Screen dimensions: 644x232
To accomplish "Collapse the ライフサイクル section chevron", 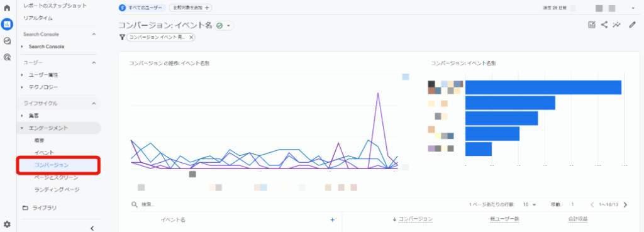I will [94, 103].
